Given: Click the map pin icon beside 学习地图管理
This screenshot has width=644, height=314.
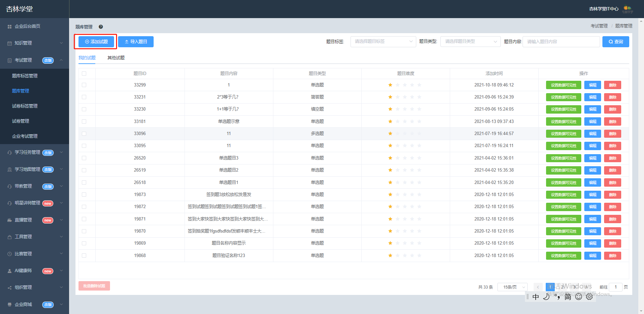Looking at the screenshot, I should pyautogui.click(x=9, y=170).
